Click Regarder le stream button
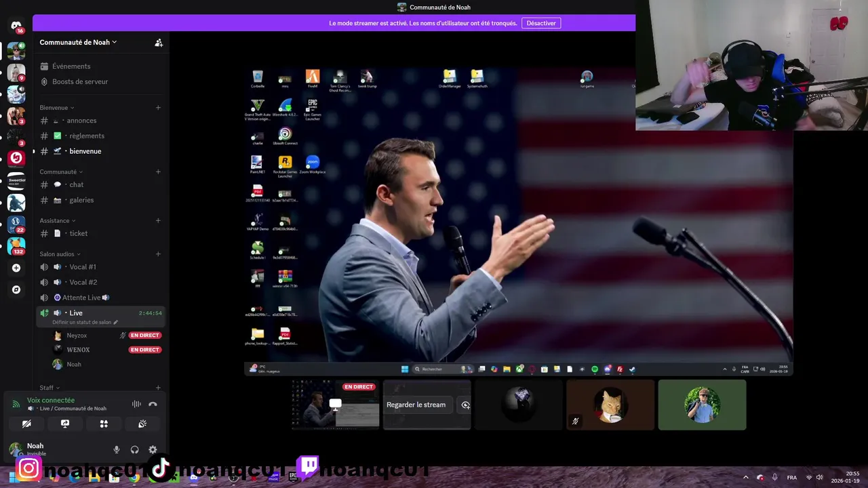This screenshot has height=488, width=868. [416, 405]
